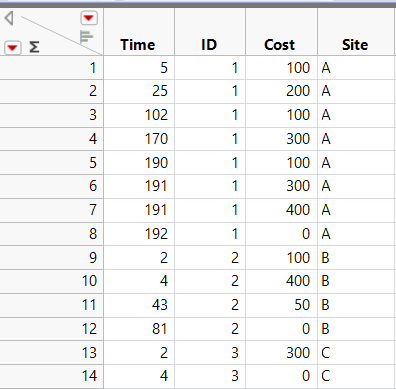Select row number 4
396x389 pixels.
pos(52,139)
